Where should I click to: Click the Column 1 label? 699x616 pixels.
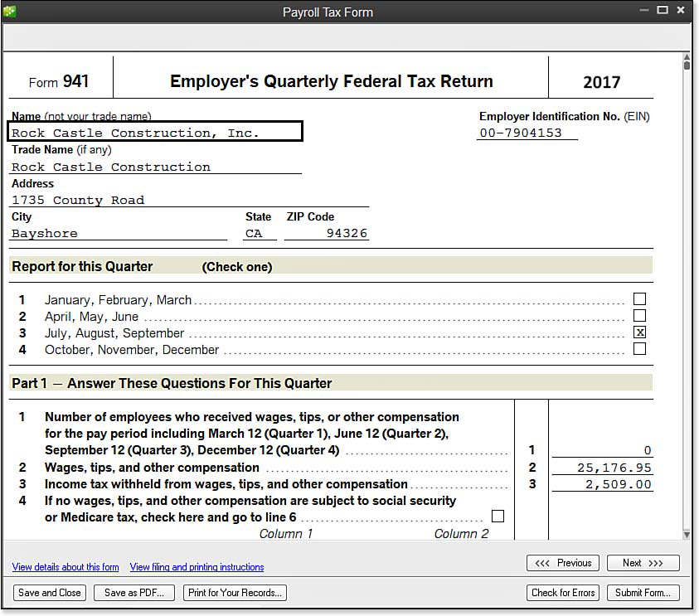coord(286,534)
